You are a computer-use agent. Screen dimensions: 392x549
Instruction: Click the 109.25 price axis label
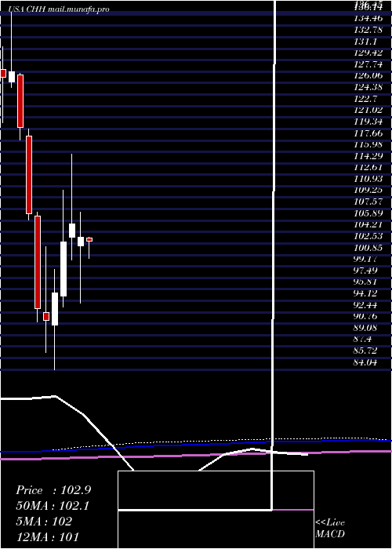368,190
